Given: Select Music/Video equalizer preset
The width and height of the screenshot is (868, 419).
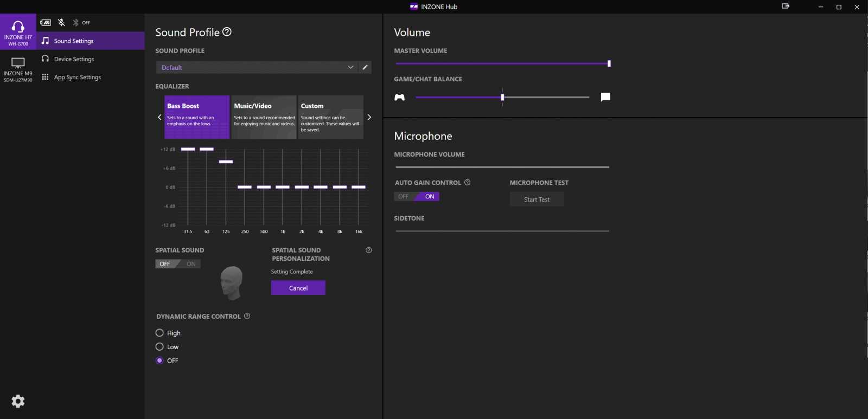Looking at the screenshot, I should tap(264, 117).
